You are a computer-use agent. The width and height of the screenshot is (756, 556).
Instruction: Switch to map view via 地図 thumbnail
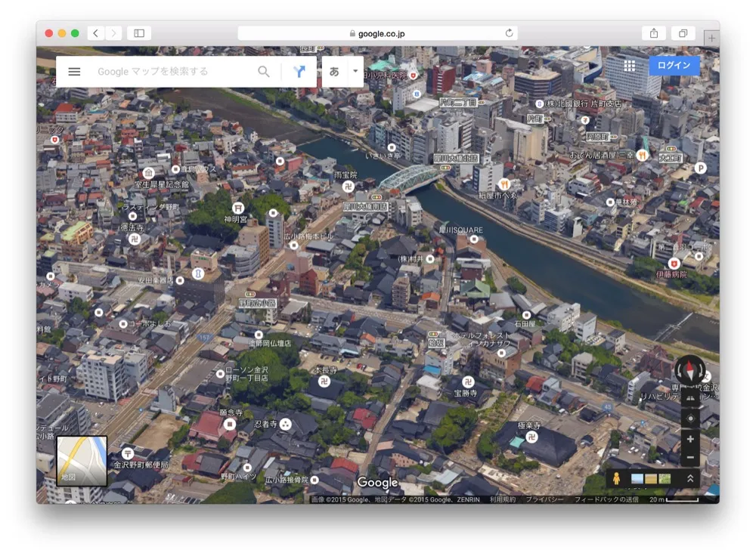click(82, 460)
